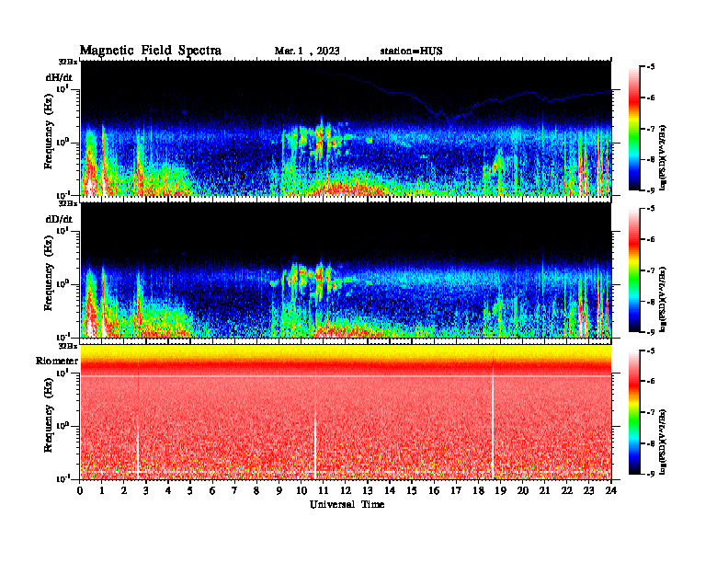Viewport: 728px width, 563px height.
Task: Click time axis tick label "23"
Action: pyautogui.click(x=588, y=491)
